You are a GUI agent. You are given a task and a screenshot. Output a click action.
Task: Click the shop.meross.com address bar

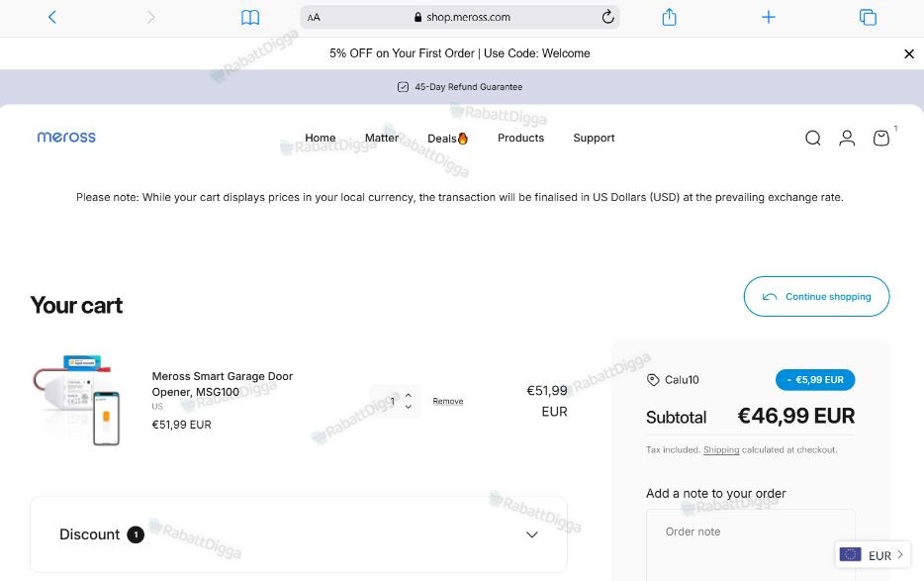tap(460, 17)
